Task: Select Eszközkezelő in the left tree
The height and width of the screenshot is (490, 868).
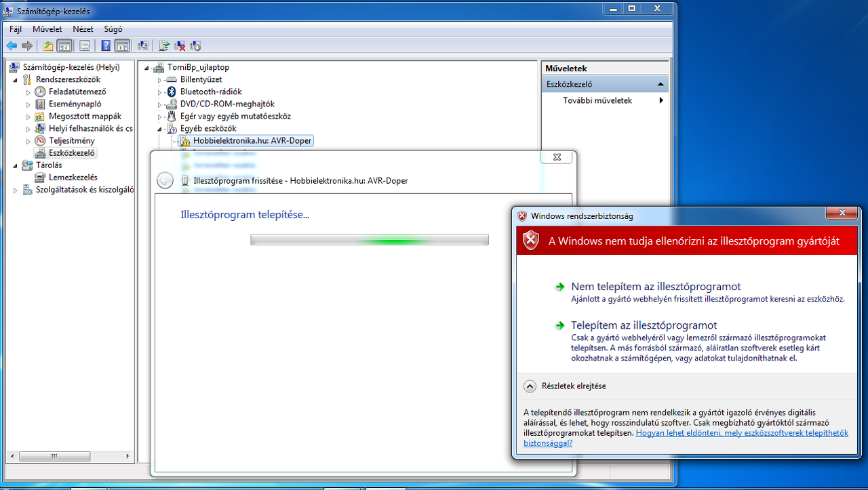Action: point(73,153)
